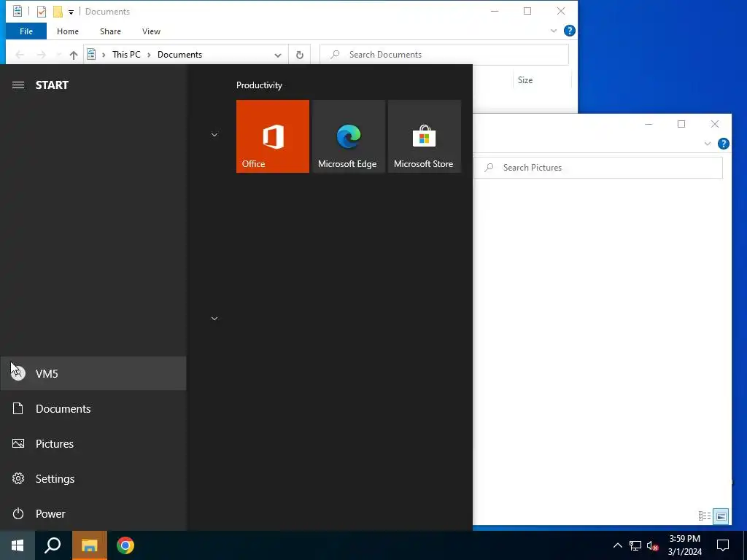The height and width of the screenshot is (560, 747).
Task: Expand the upper chevron in the Start apps list
Action: point(214,135)
